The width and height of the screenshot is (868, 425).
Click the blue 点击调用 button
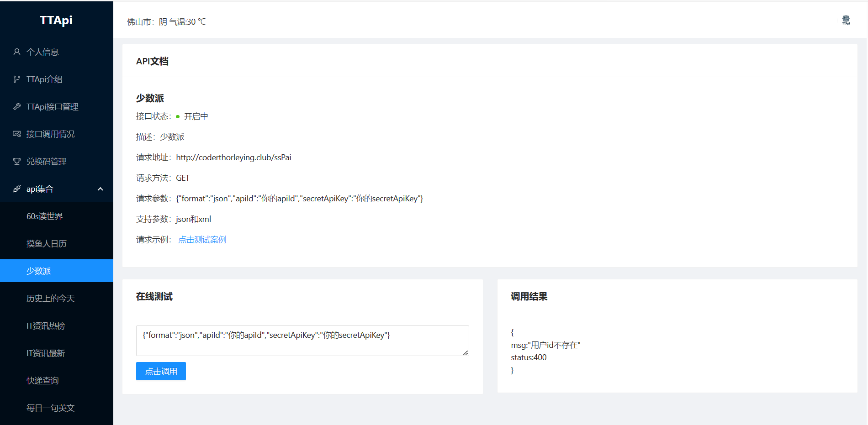(161, 371)
